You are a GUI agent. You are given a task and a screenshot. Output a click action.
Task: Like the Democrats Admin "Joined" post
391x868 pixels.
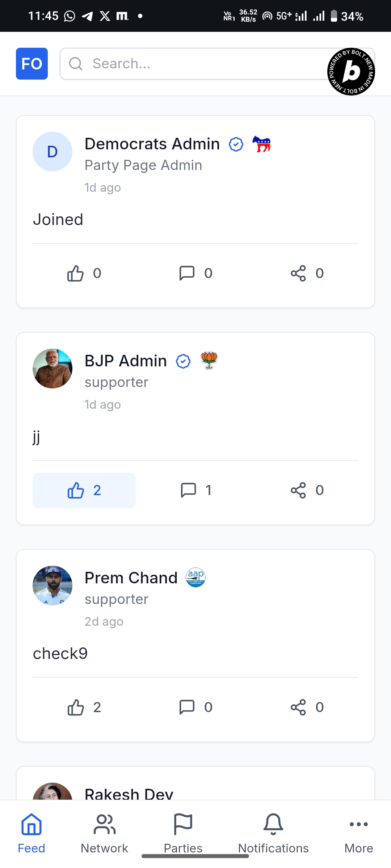point(84,273)
